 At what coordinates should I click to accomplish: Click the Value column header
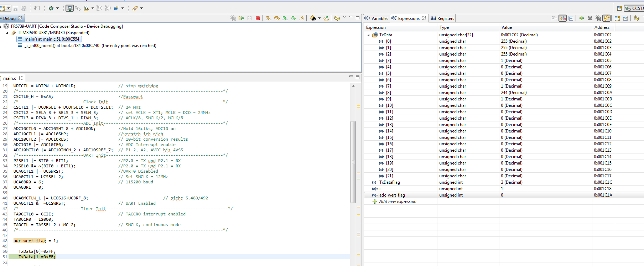pyautogui.click(x=545, y=27)
